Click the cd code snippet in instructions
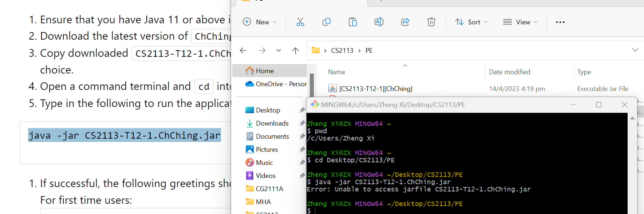Screen dimensions: 644x214 pos(204,87)
